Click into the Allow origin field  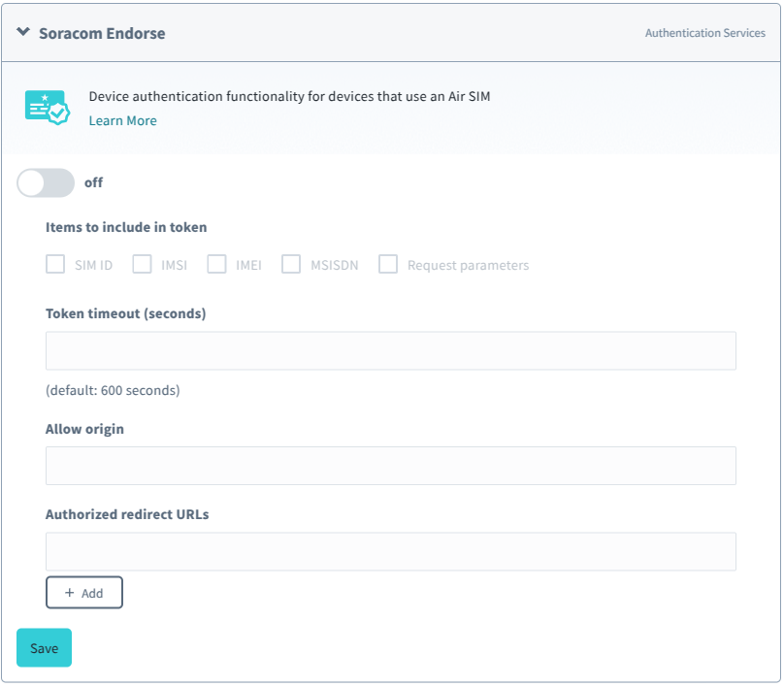point(390,466)
